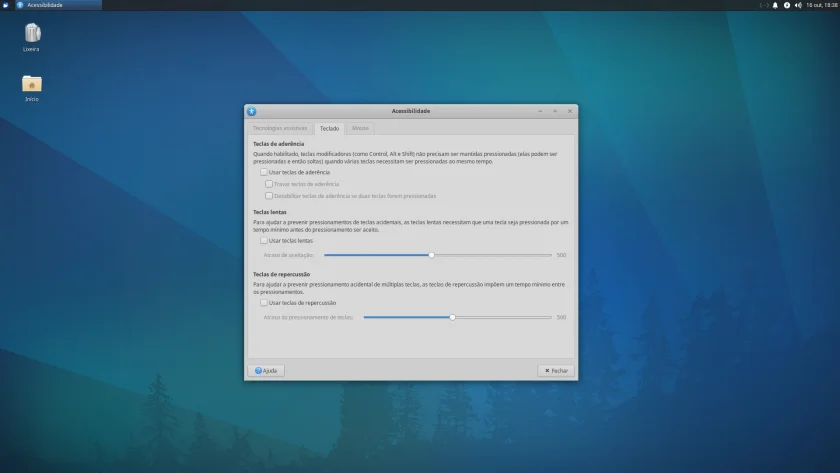
Task: Enable Usar teclas de aderência checkbox
Action: click(x=264, y=172)
